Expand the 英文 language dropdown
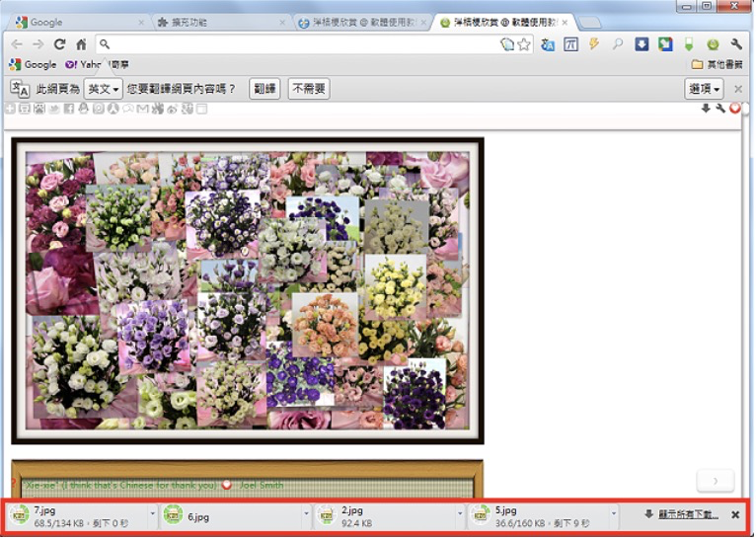 pos(104,89)
